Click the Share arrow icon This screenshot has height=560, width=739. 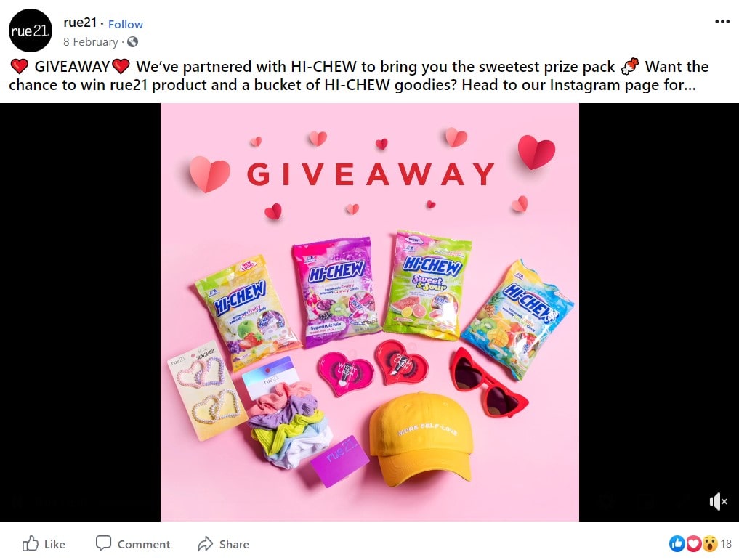coord(205,544)
